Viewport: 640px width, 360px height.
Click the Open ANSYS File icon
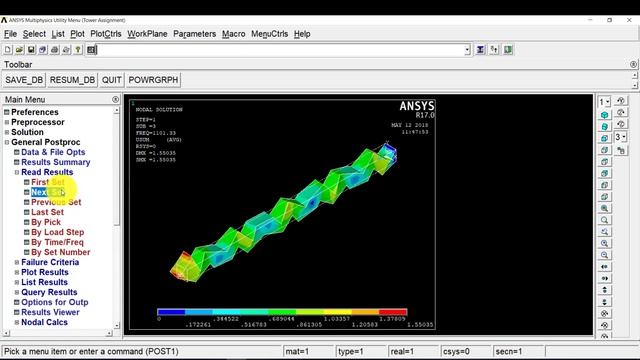click(x=19, y=50)
